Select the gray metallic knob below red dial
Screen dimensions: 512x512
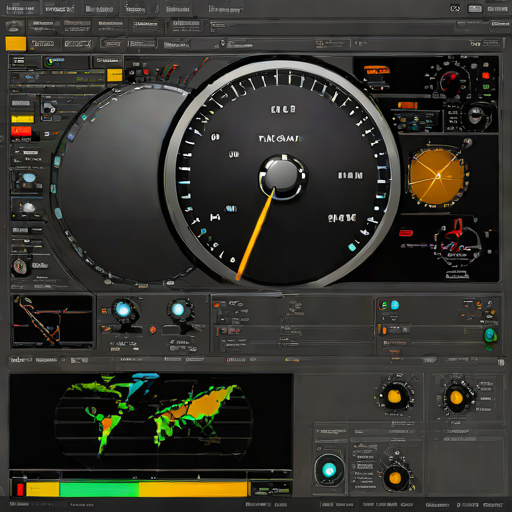[x=476, y=115]
